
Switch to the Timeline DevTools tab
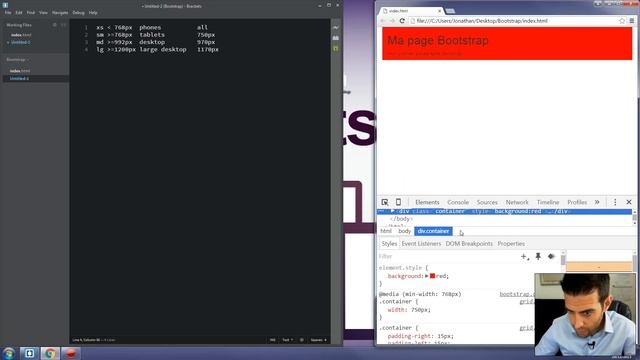tap(548, 202)
